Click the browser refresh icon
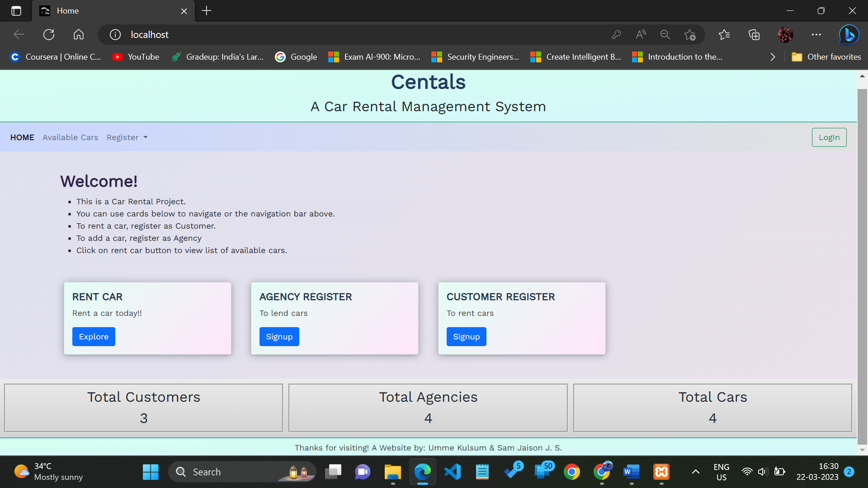Image resolution: width=868 pixels, height=488 pixels. pyautogui.click(x=49, y=35)
